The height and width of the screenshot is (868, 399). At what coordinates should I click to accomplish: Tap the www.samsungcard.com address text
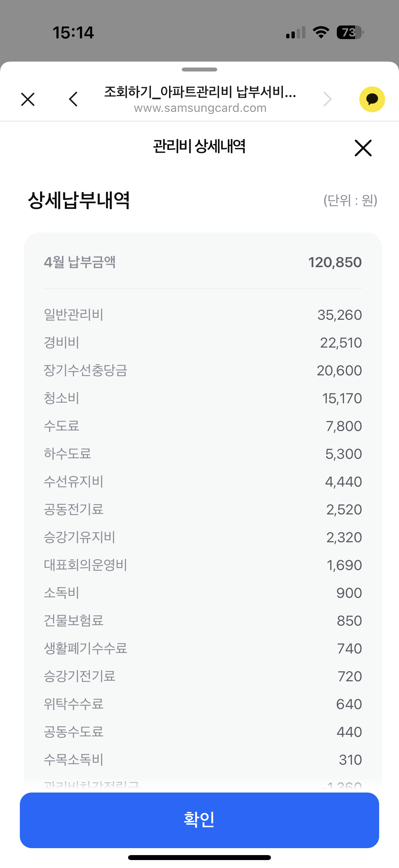[200, 108]
